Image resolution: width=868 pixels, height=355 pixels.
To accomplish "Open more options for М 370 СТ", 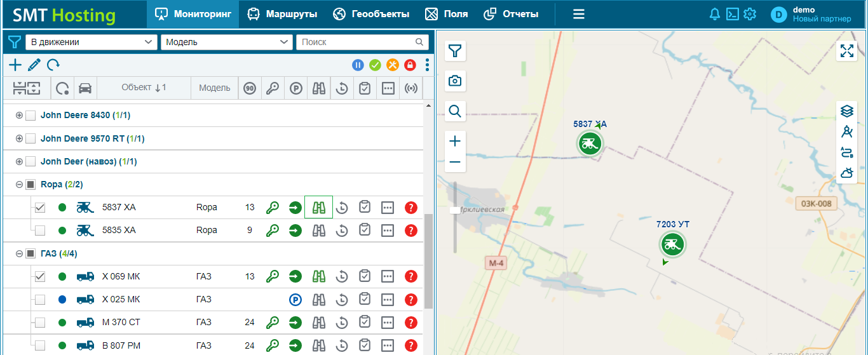I will point(388,322).
